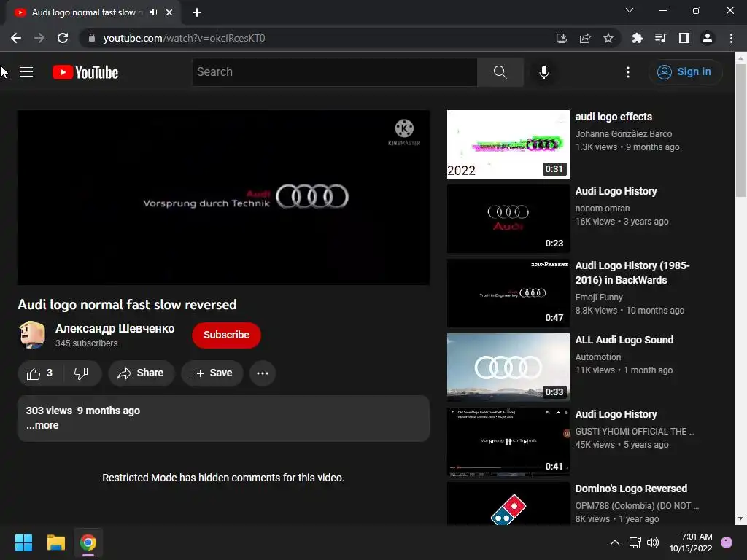Bookmark this page with star icon
The width and height of the screenshot is (747, 560).
608,38
